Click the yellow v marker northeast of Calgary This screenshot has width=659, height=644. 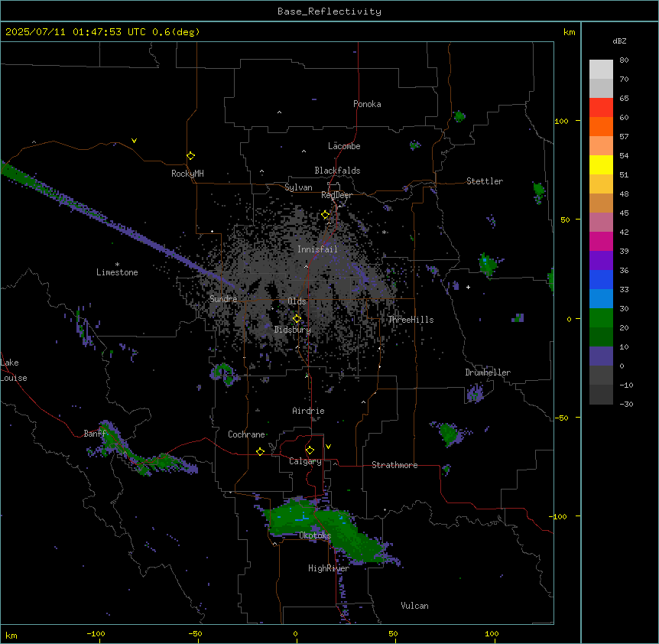(x=328, y=447)
